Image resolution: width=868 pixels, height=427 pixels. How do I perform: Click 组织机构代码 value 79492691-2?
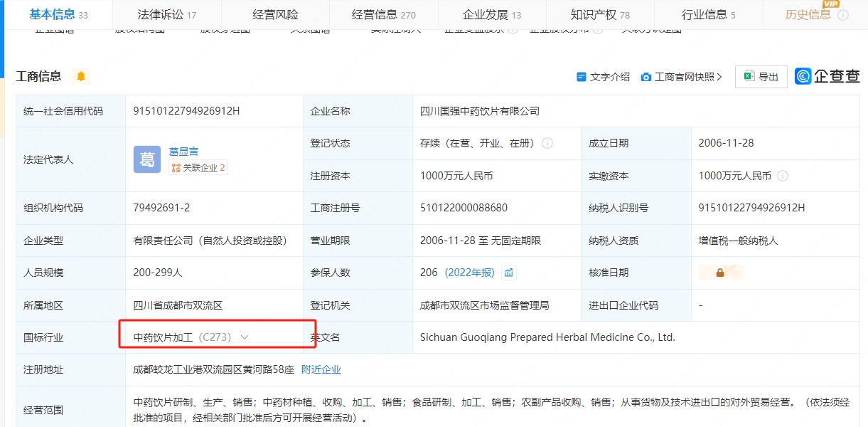(x=161, y=208)
